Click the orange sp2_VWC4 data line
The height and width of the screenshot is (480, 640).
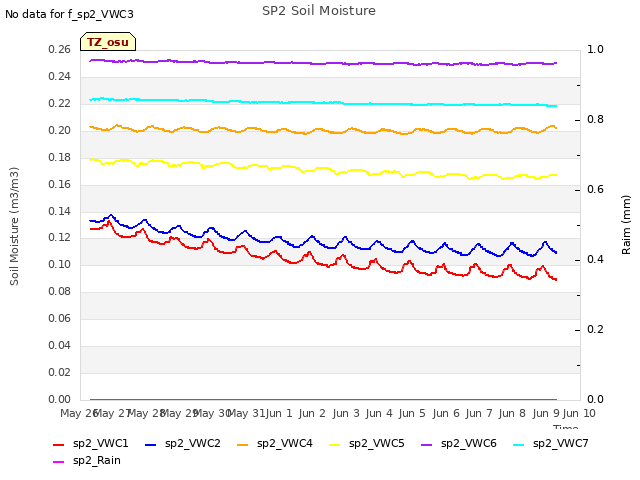coord(322,130)
